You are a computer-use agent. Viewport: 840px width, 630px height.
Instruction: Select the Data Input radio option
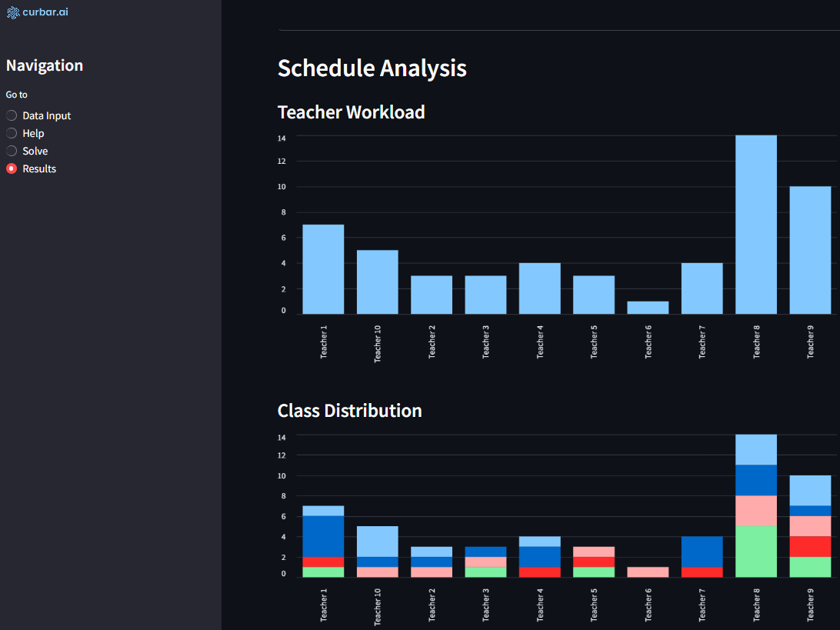12,115
